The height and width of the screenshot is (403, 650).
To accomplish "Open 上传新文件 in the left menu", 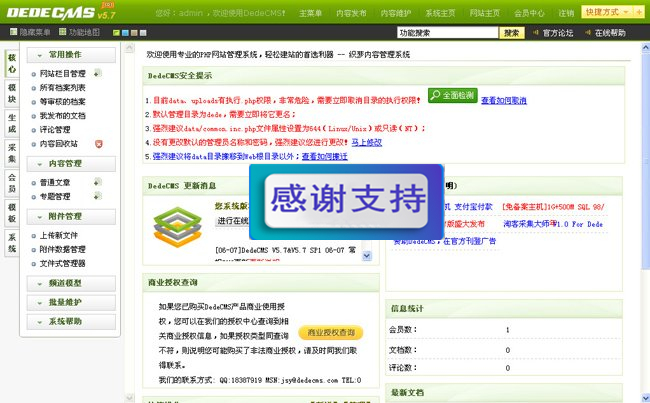I will pyautogui.click(x=59, y=235).
